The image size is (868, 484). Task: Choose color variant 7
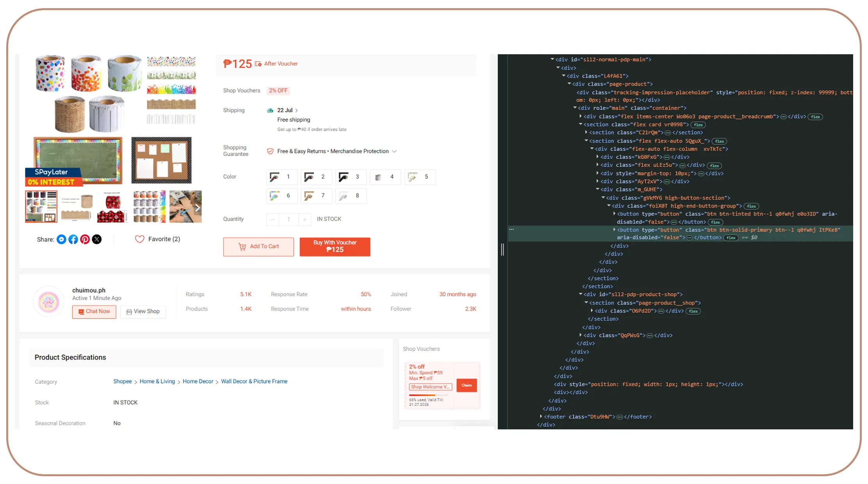[x=316, y=196]
